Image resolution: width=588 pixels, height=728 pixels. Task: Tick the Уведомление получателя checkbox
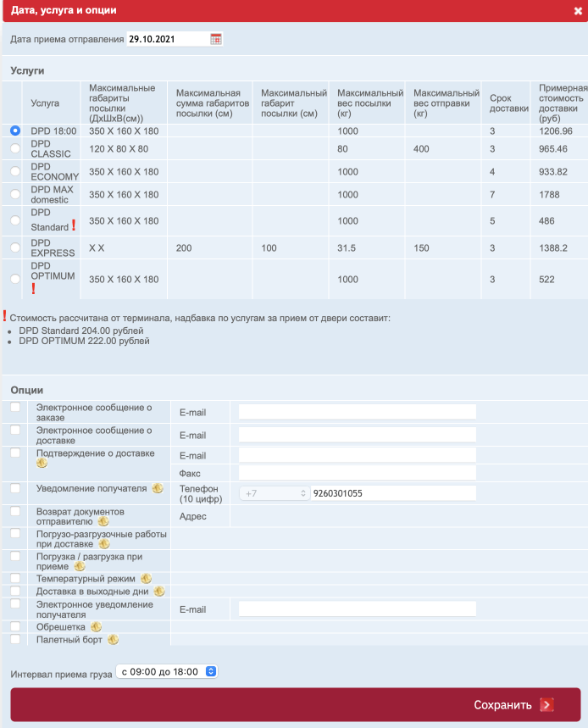pyautogui.click(x=15, y=488)
